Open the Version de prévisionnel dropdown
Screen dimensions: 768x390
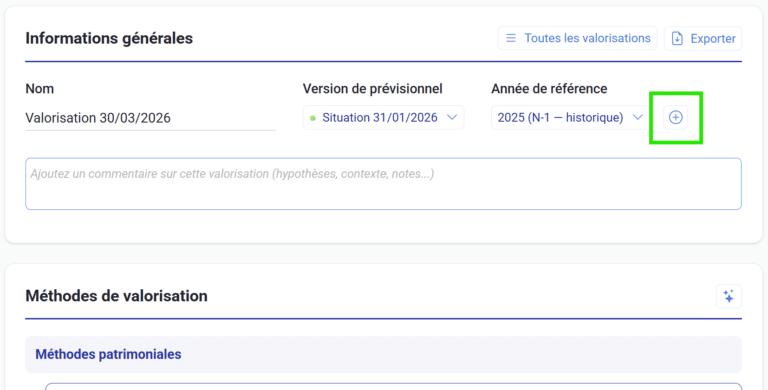[x=383, y=118]
